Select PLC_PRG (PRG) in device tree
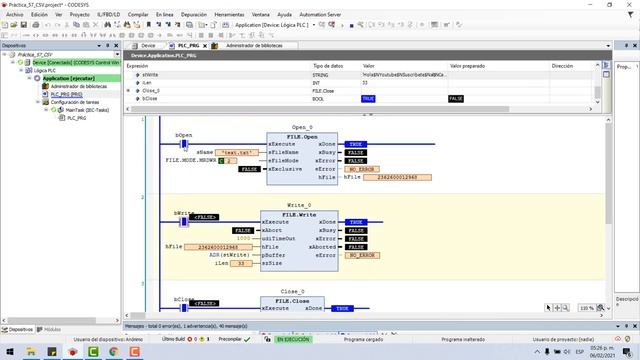This screenshot has height=360, width=640. pos(66,94)
